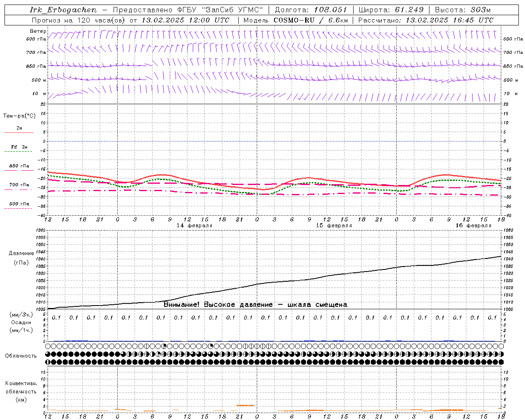Click the '16 февраля' date label

(473, 226)
